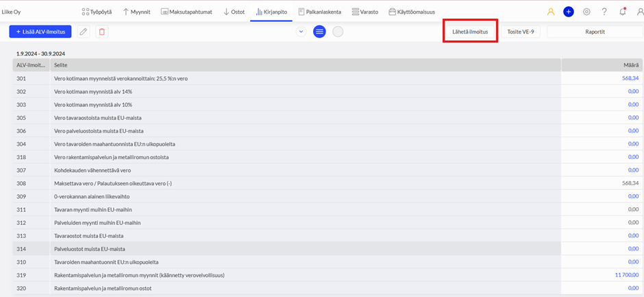Click the Liike Oy company name
644x297 pixels.
tap(12, 12)
